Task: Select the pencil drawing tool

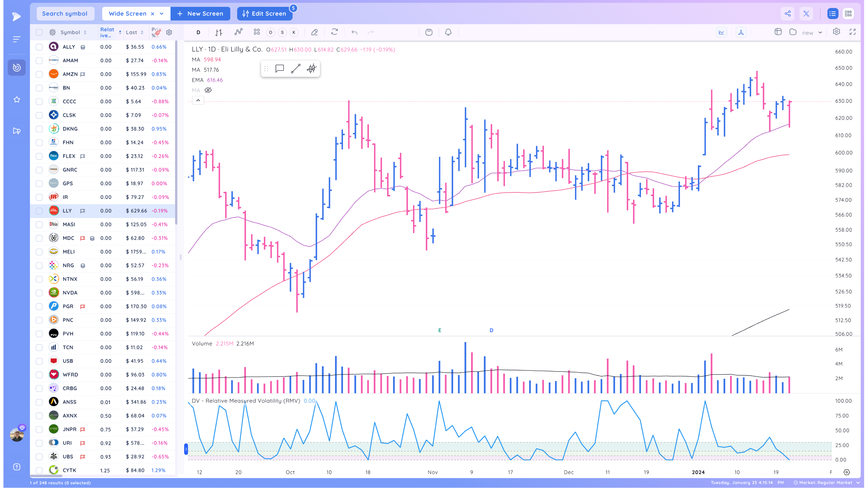Action: pos(314,32)
